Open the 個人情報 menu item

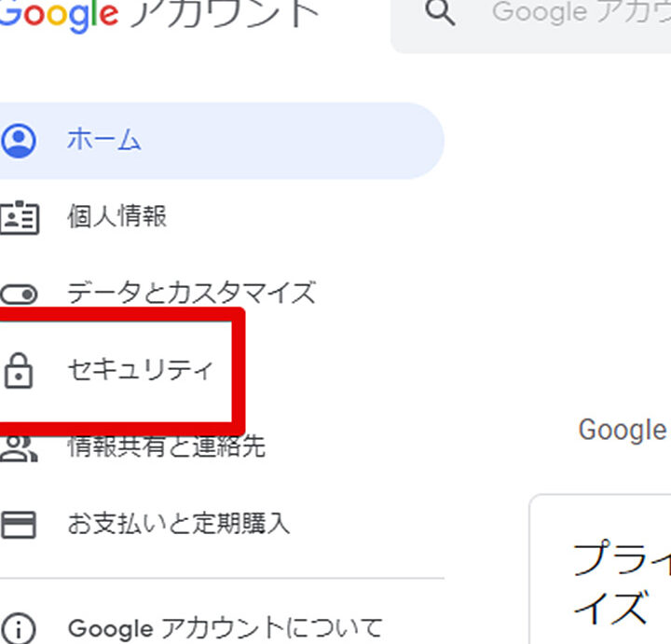tap(116, 216)
